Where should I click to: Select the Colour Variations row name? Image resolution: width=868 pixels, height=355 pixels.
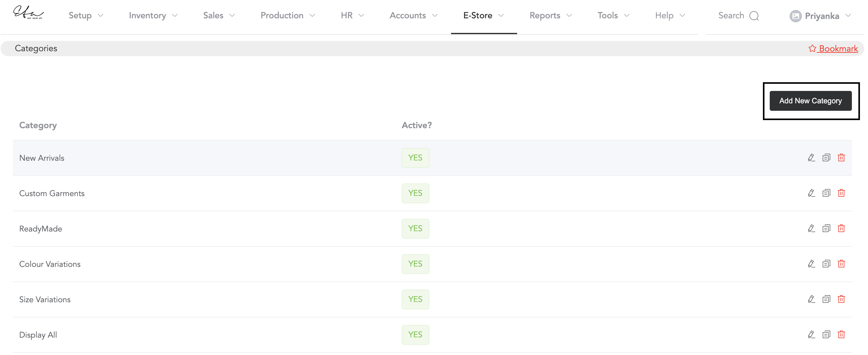tap(50, 264)
